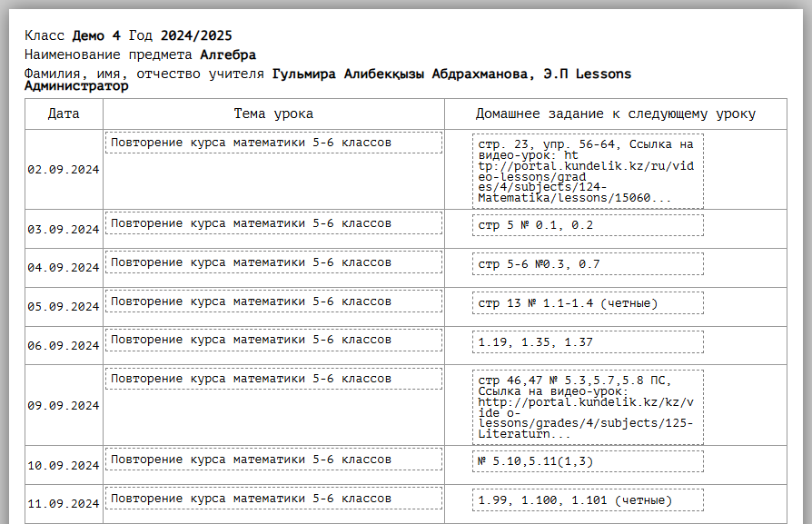Select the lesson topic field for 05.09.2024

[273, 302]
